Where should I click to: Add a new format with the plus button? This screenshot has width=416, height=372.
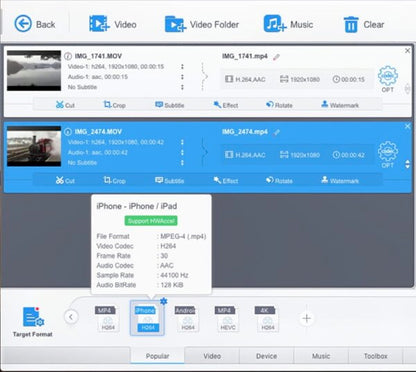click(307, 319)
